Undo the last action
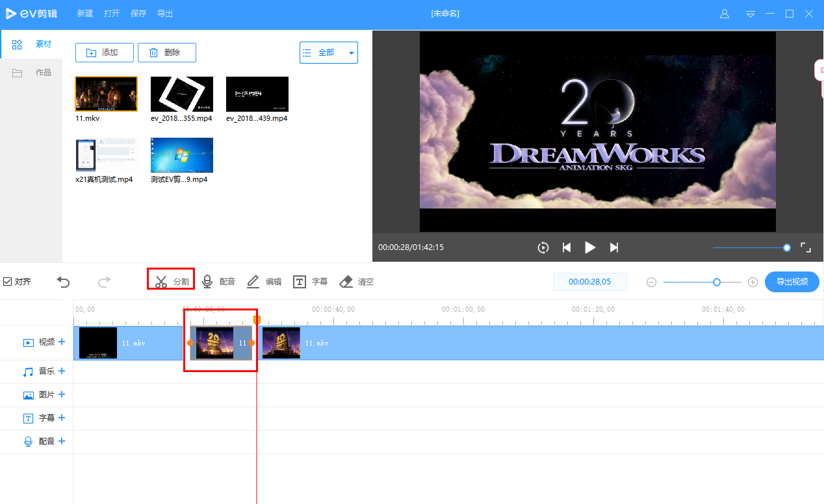Screen dimensions: 824x504 [63, 282]
